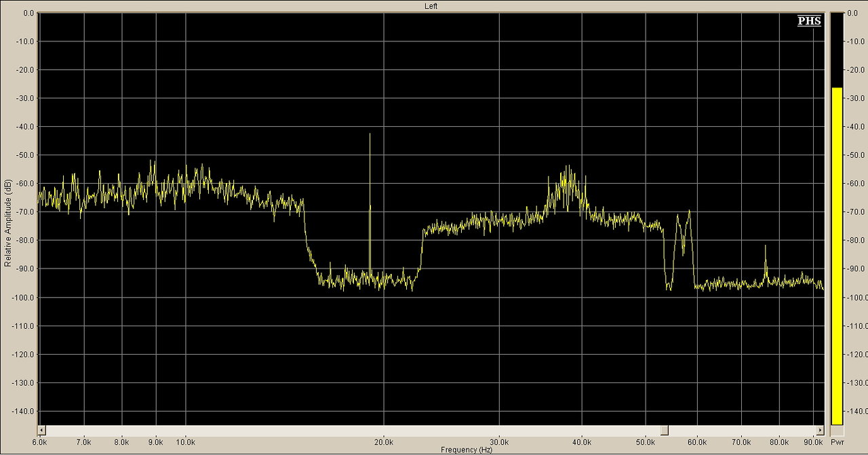Click the 0.0 amplitude label on left axis
The height and width of the screenshot is (455, 868).
pyautogui.click(x=28, y=13)
